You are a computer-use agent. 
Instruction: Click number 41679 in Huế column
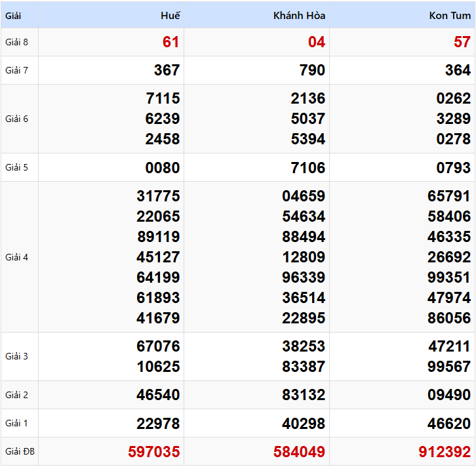pos(158,318)
